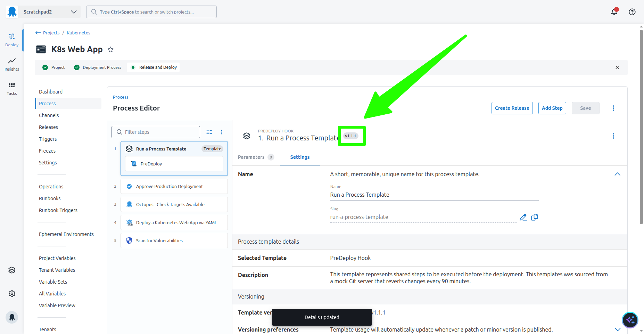The height and width of the screenshot is (334, 644).
Task: Collapse the Name section chevron
Action: (x=617, y=174)
